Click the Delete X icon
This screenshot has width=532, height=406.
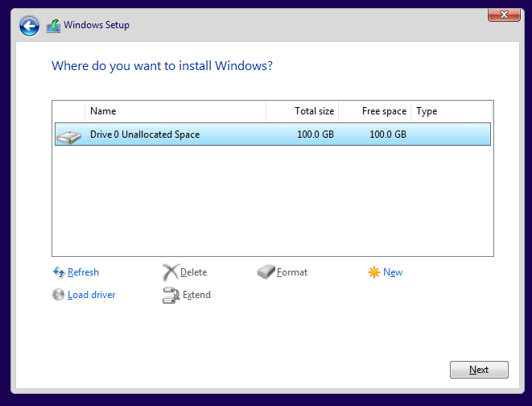click(x=170, y=272)
